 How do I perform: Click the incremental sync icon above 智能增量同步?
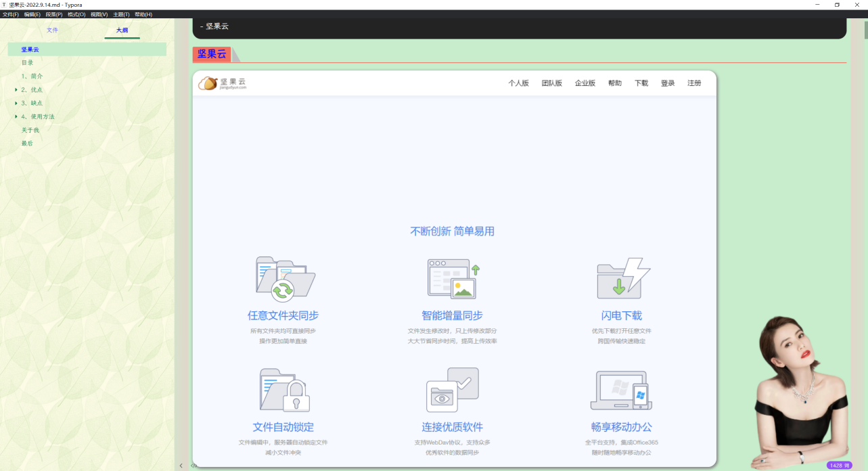[453, 279]
